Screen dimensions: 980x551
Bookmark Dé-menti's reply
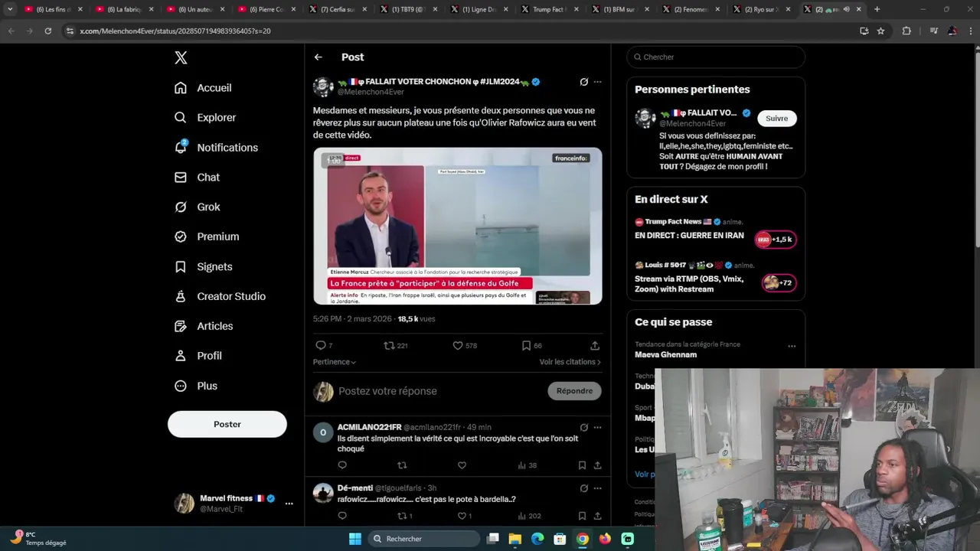(x=582, y=516)
